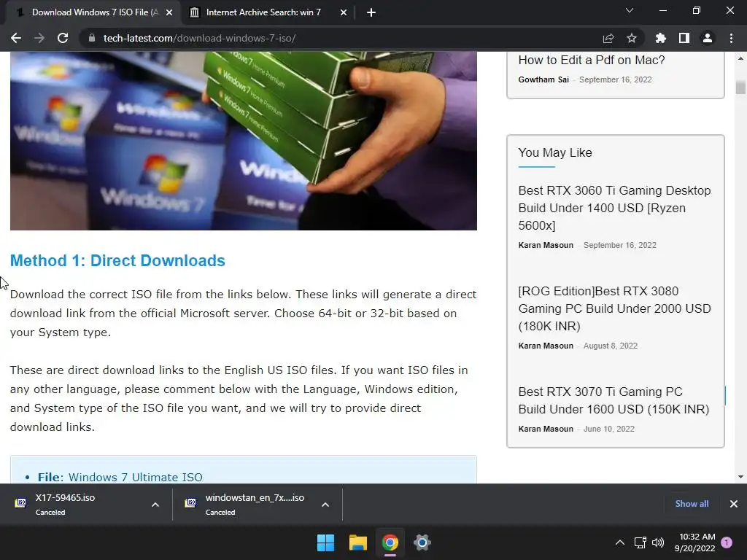This screenshot has width=747, height=560.
Task: Share this page icon in address bar
Action: pos(608,38)
